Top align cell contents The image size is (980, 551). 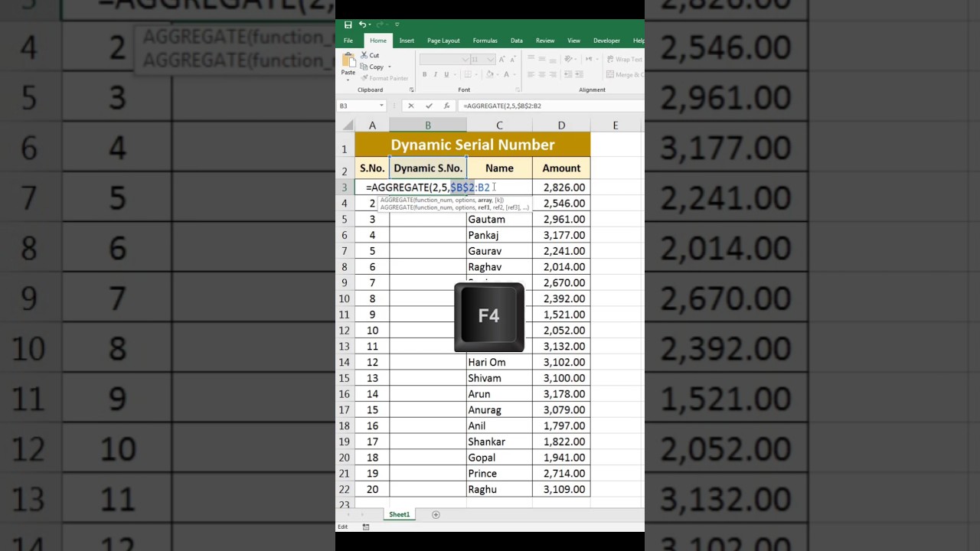(x=531, y=59)
